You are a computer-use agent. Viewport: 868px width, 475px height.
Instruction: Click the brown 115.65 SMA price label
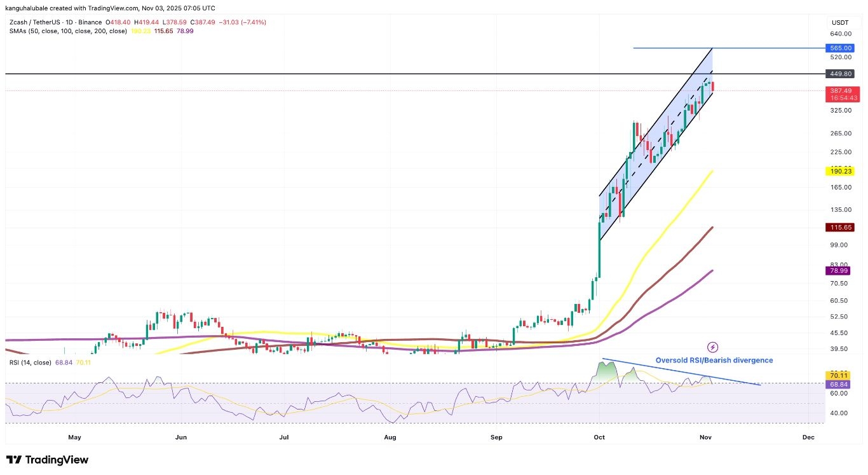tap(840, 227)
